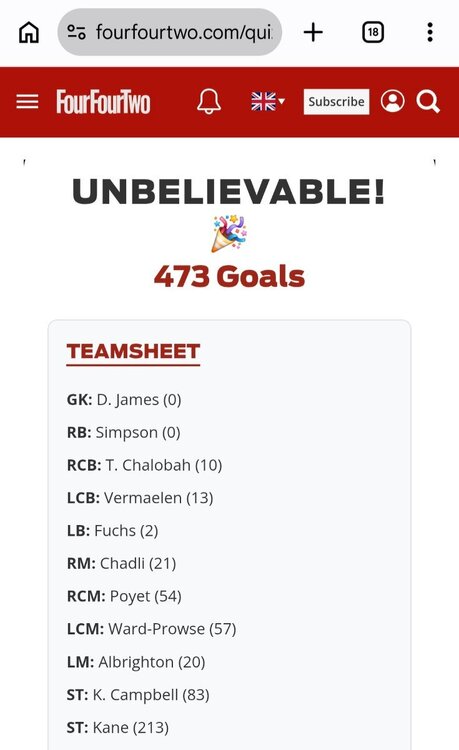The height and width of the screenshot is (750, 459).
Task: Select the GK: D. James (0) entry
Action: pos(124,399)
